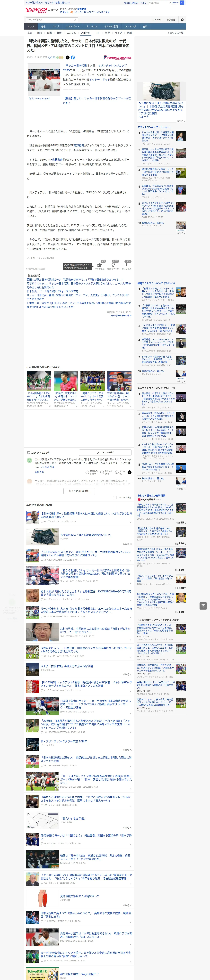
Task: Select the 有料 navigation tab
Action: (x=145, y=27)
